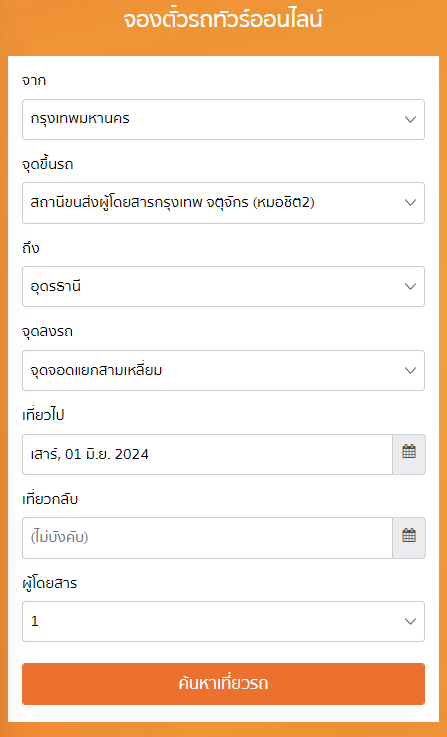This screenshot has width=447, height=737.
Task: Click the optional return date field (ไม่บังคับ)
Action: coord(207,538)
